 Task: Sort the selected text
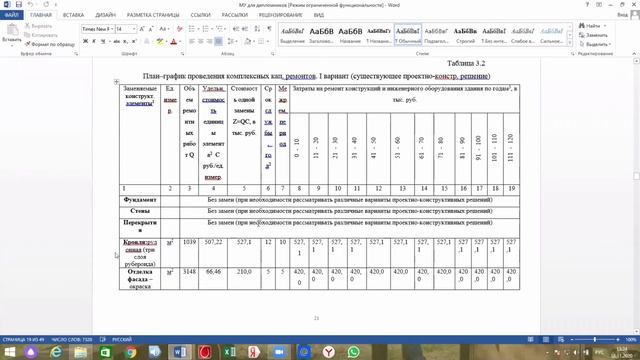point(257,29)
